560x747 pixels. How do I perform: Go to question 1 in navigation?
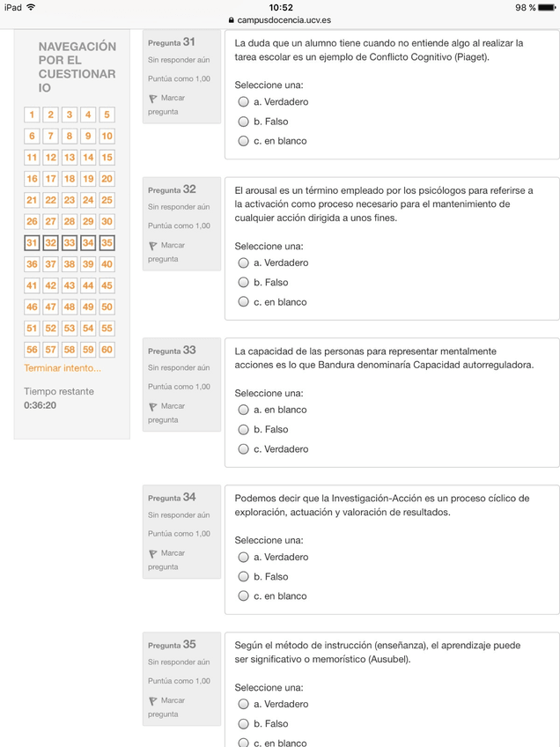[x=32, y=115]
